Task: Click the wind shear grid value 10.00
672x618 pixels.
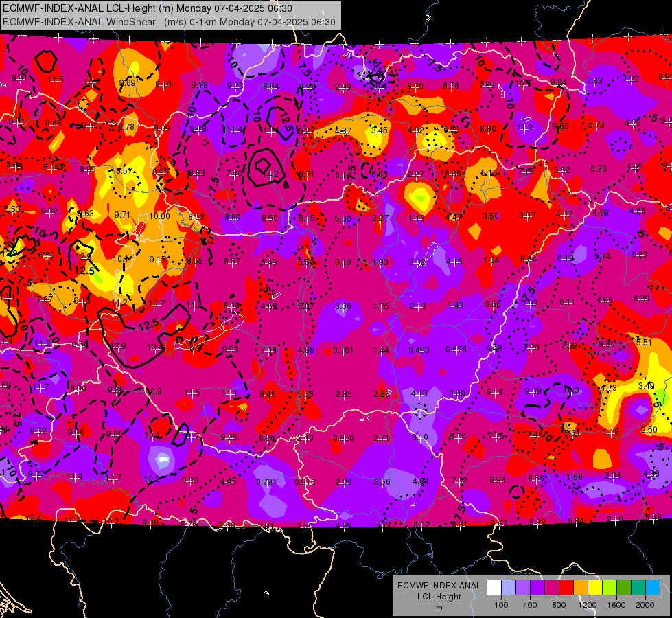Action: click(x=159, y=216)
